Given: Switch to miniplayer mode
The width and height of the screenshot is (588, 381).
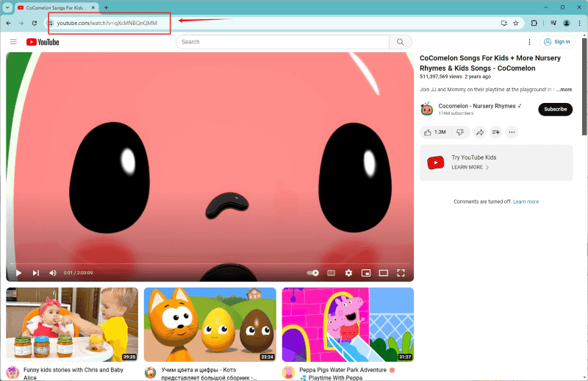Looking at the screenshot, I should [366, 273].
